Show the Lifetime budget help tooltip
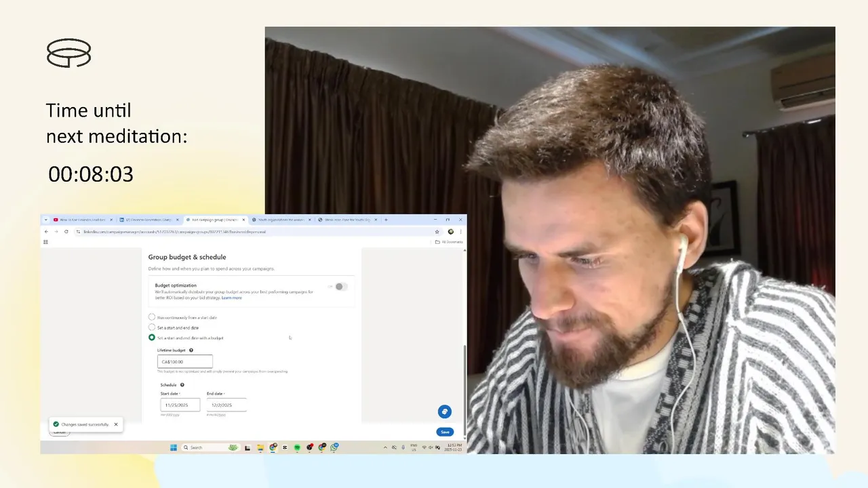The width and height of the screenshot is (868, 488). pyautogui.click(x=191, y=350)
